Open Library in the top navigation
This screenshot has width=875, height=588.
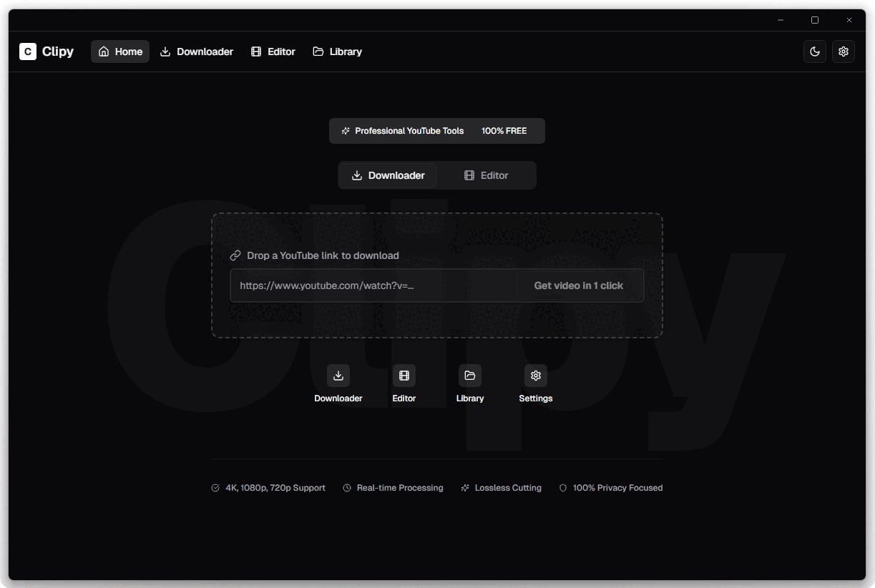coord(338,52)
